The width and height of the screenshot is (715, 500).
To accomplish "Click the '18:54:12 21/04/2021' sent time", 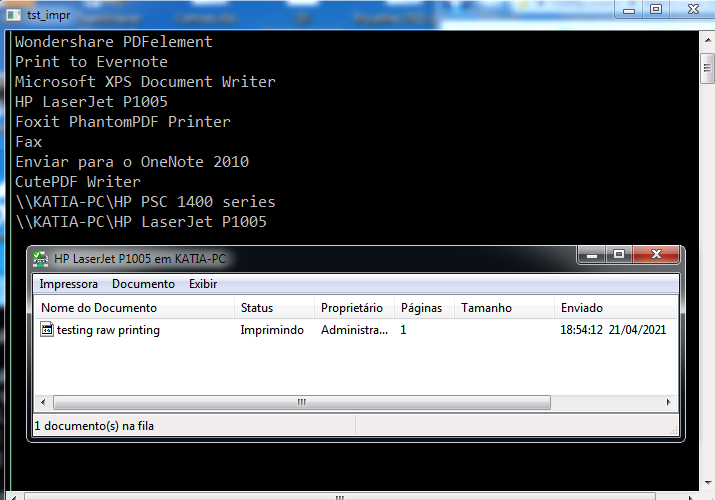I will (613, 330).
